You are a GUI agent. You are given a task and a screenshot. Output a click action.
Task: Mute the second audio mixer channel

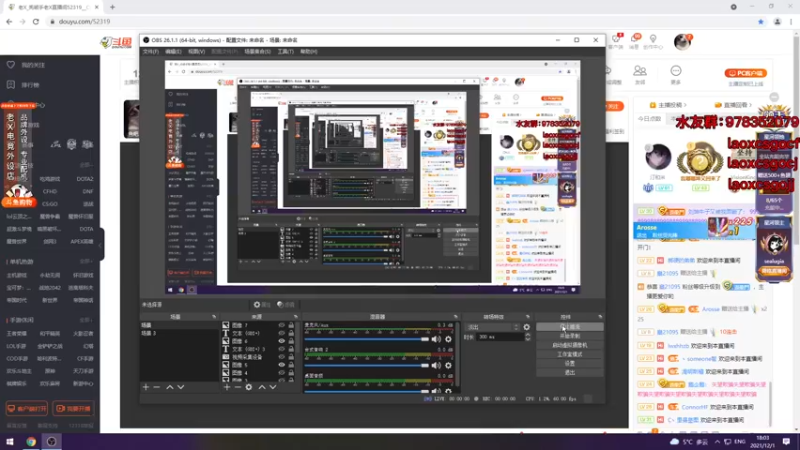tap(436, 365)
